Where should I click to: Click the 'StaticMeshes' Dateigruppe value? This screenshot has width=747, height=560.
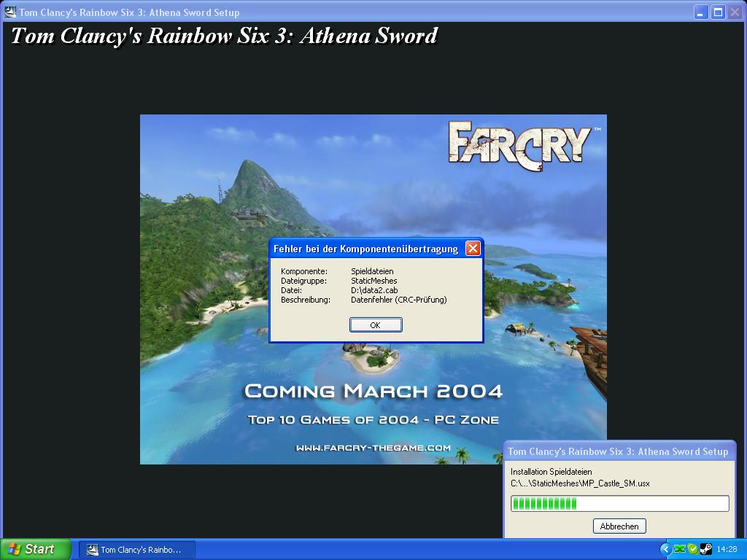point(374,281)
